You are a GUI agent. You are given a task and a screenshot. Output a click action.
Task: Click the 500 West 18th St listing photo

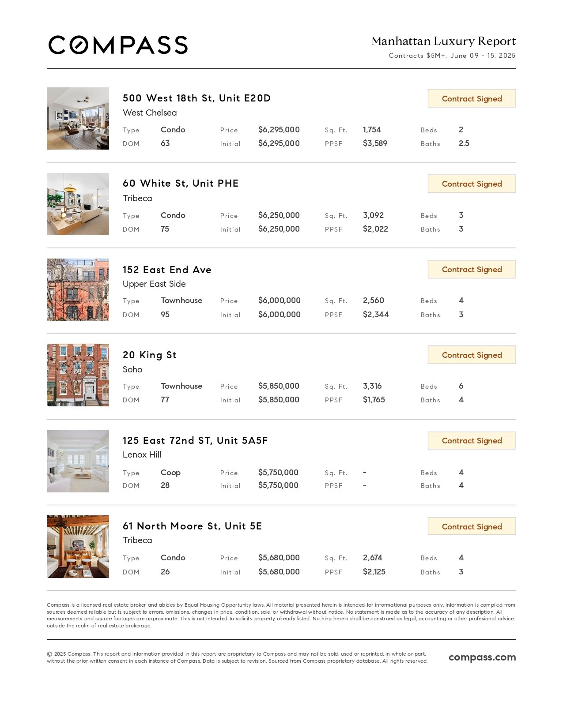78,118
